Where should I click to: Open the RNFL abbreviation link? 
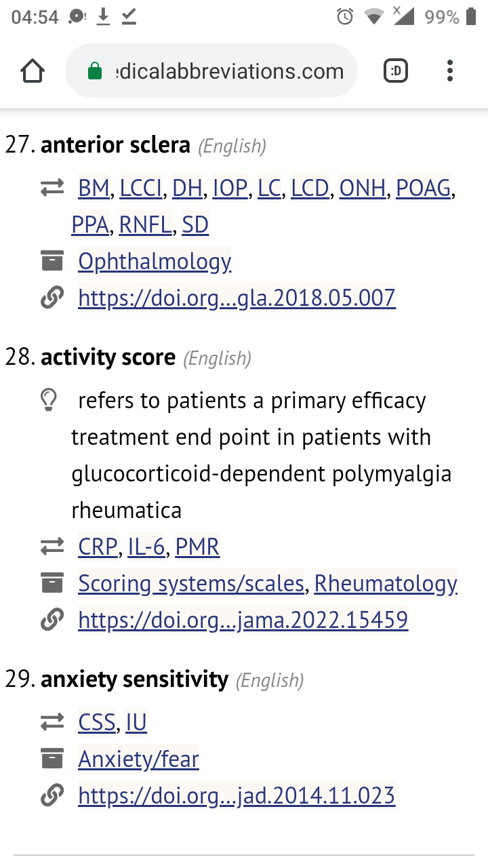pos(146,224)
